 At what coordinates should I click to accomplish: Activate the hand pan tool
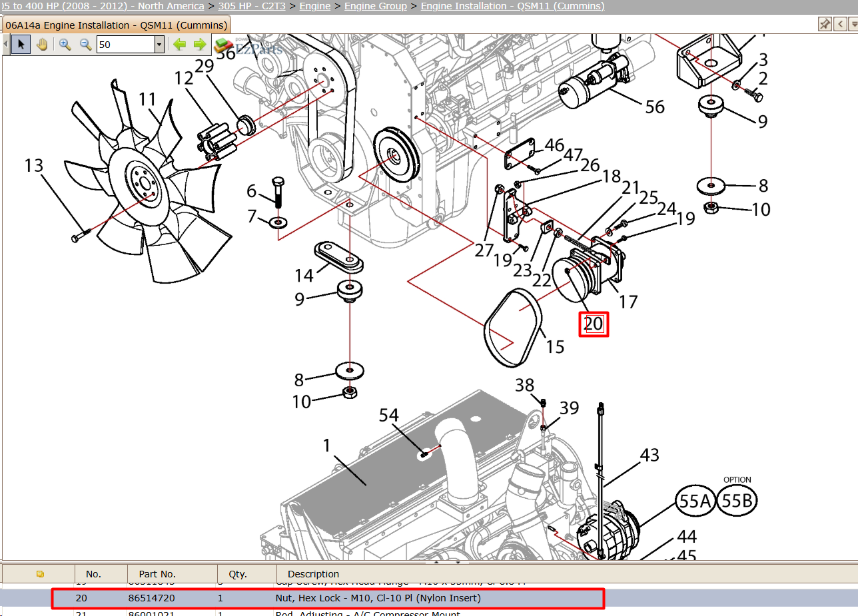click(x=42, y=45)
